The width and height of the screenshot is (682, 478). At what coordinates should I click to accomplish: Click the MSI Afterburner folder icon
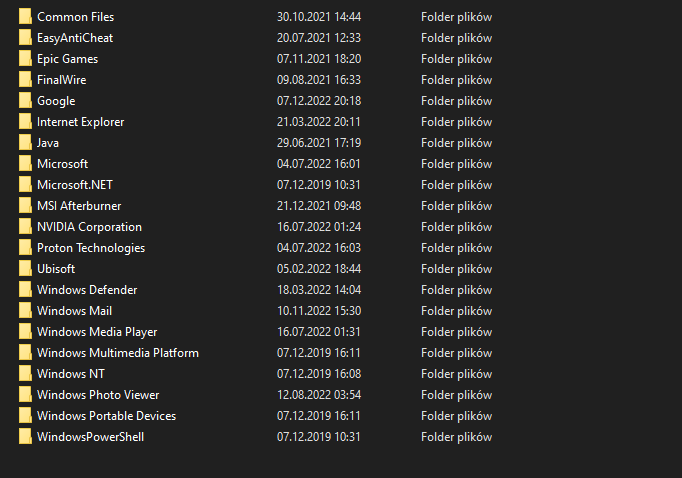click(x=25, y=206)
